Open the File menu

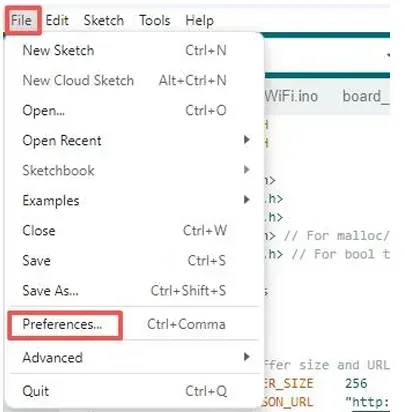click(21, 20)
